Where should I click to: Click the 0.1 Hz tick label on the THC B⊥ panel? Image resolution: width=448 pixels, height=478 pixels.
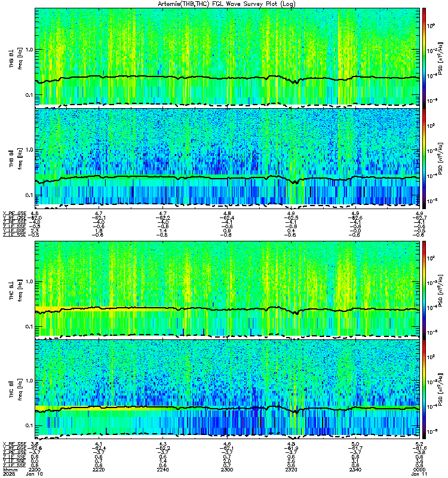pos(29,326)
